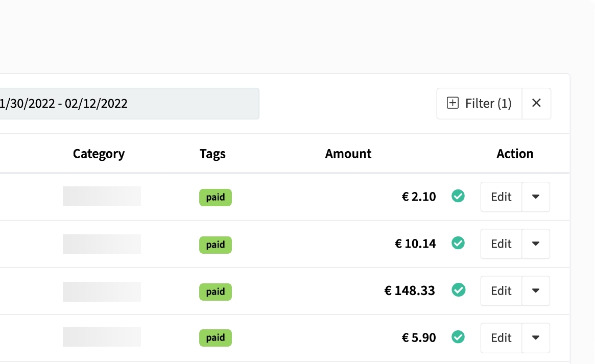Image resolution: width=595 pixels, height=364 pixels.
Task: Click the Category column header
Action: (99, 153)
